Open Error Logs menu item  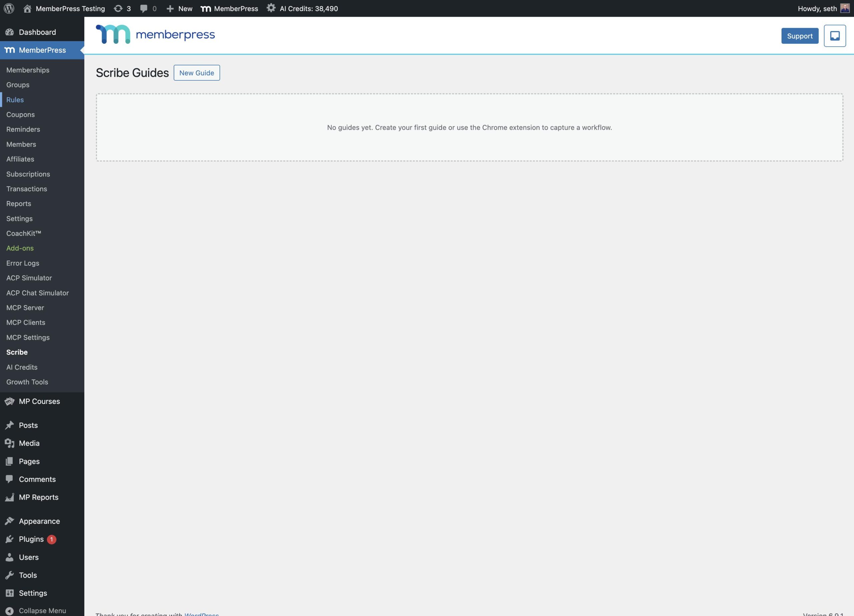point(23,263)
